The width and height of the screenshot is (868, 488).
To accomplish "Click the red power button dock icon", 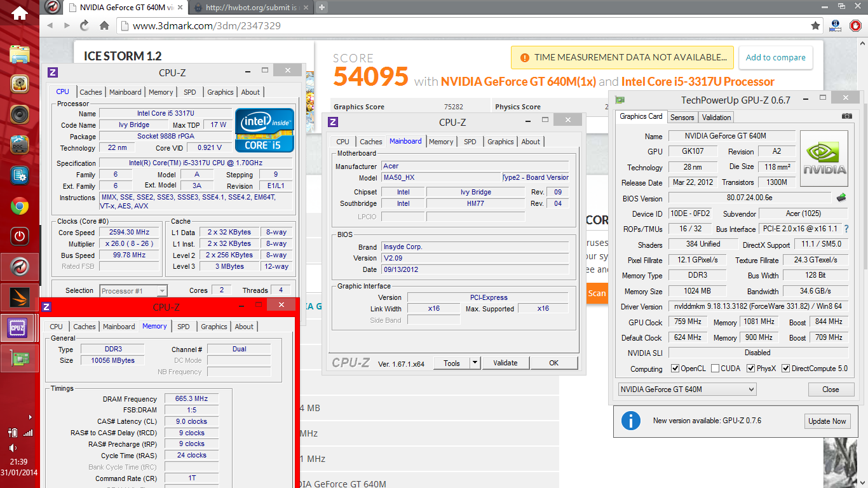I will 20,237.
